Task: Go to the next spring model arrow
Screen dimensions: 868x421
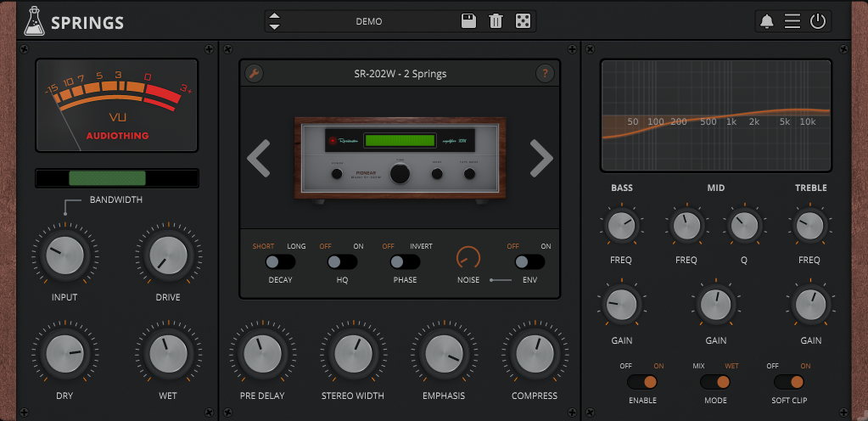Action: click(x=540, y=158)
